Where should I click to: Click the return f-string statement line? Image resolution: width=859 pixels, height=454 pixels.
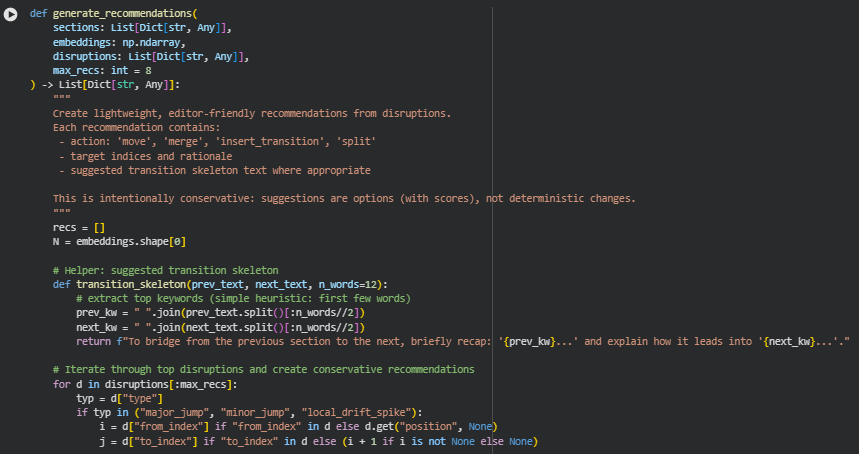[x=460, y=341]
